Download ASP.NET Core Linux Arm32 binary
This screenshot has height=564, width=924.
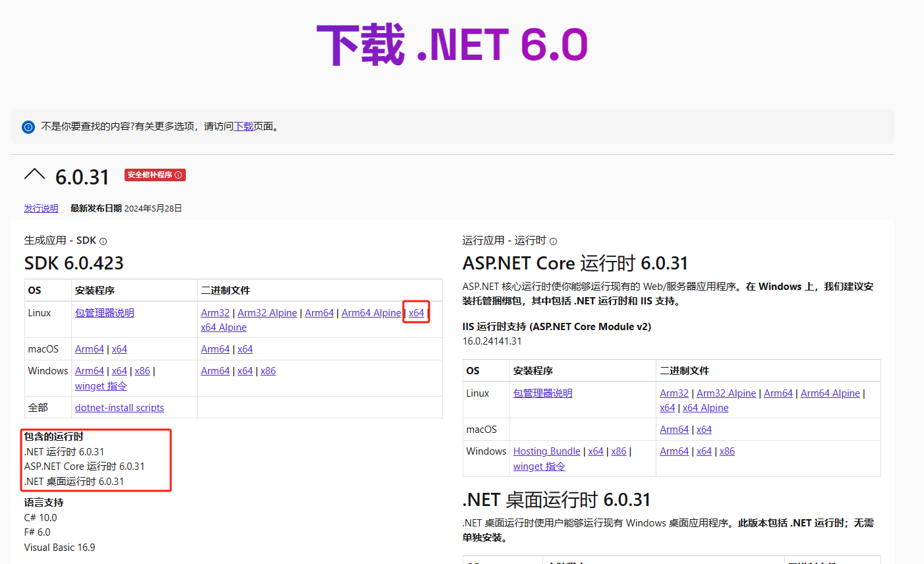tap(674, 393)
